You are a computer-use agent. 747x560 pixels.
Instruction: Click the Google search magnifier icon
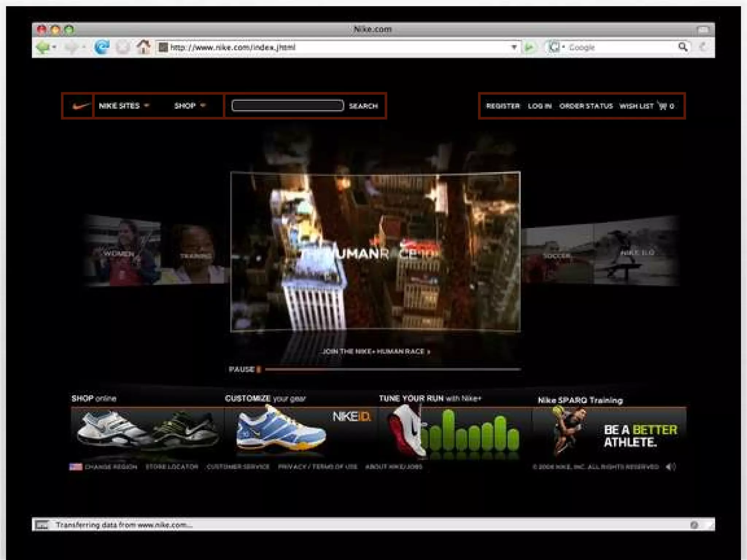(682, 47)
